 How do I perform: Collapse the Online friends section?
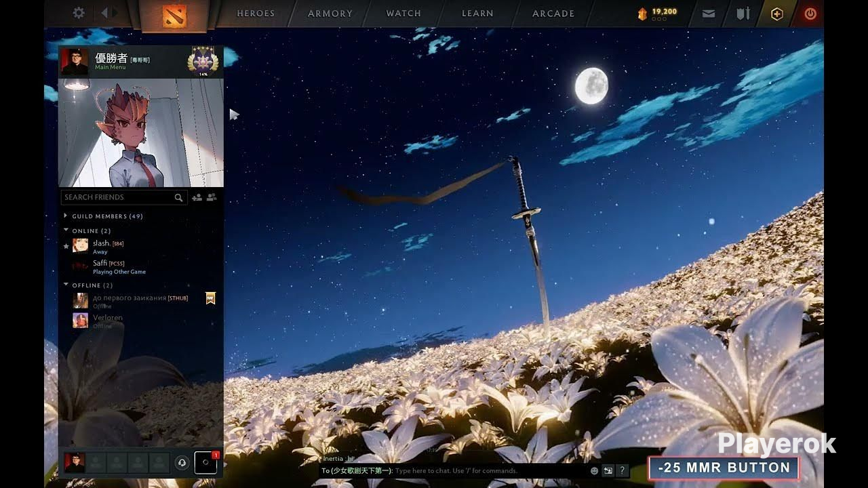click(66, 231)
